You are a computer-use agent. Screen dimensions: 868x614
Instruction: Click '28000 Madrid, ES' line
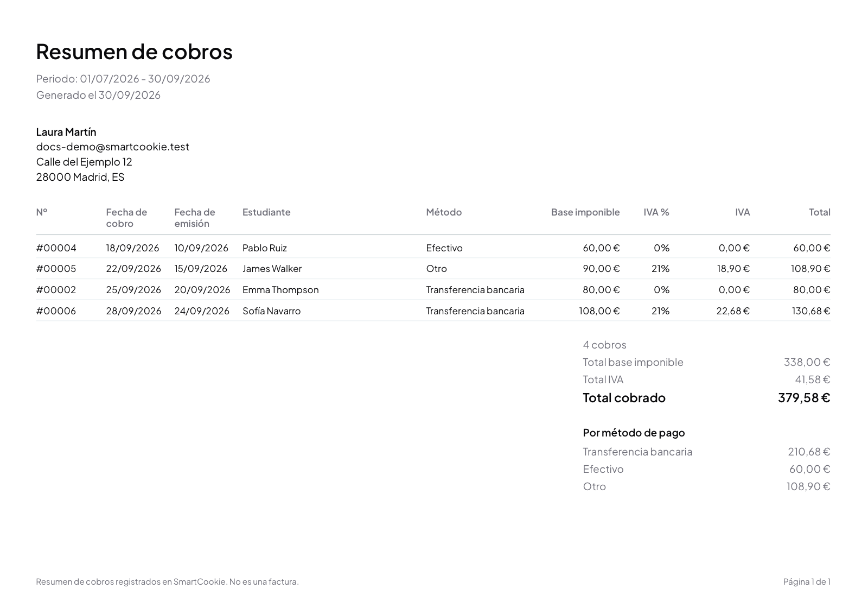(80, 177)
